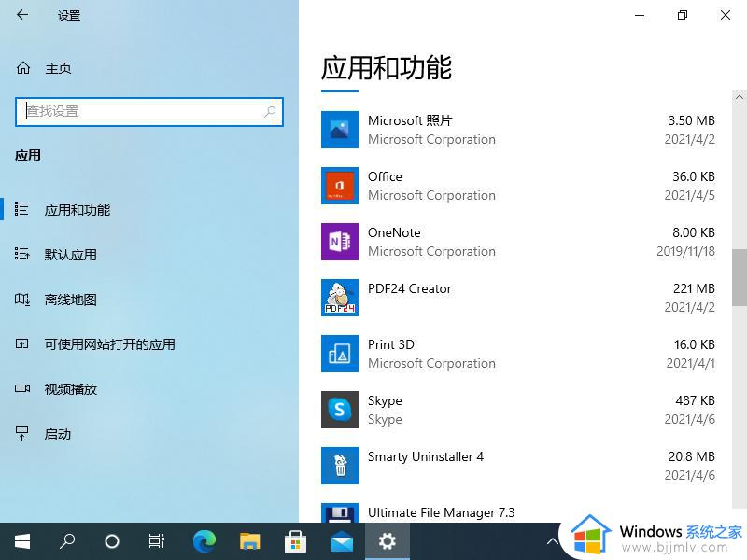Restore down the Settings window
The height and width of the screenshot is (560, 747).
[x=683, y=15]
